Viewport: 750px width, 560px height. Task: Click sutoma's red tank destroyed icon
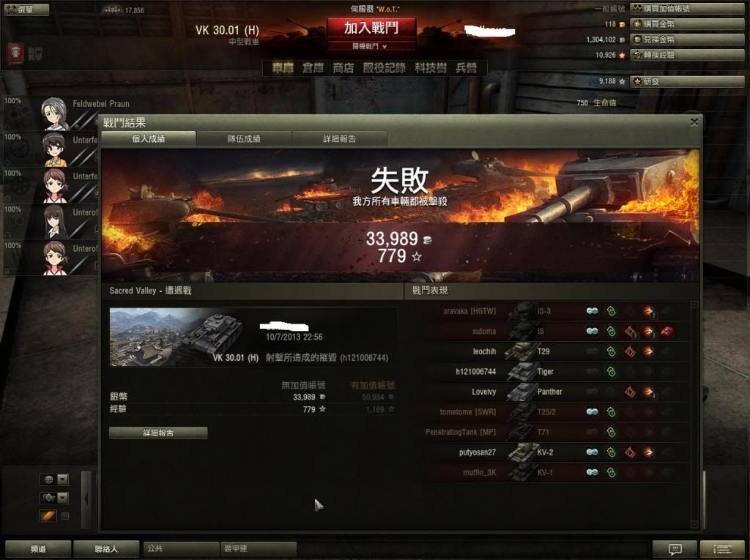coord(667,331)
